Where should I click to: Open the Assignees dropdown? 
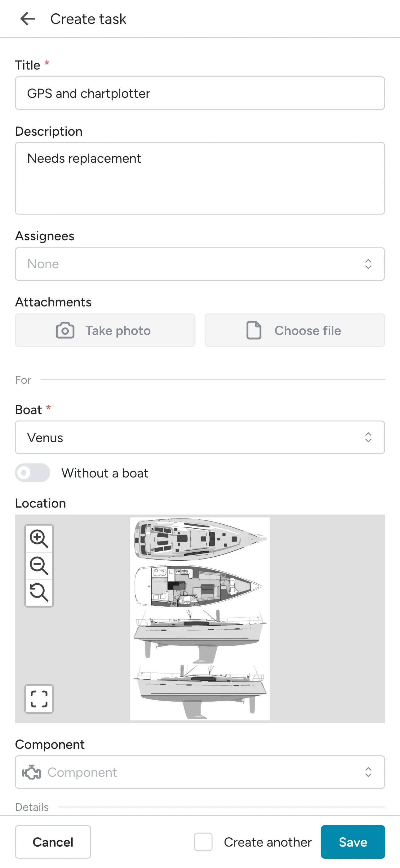click(x=200, y=264)
